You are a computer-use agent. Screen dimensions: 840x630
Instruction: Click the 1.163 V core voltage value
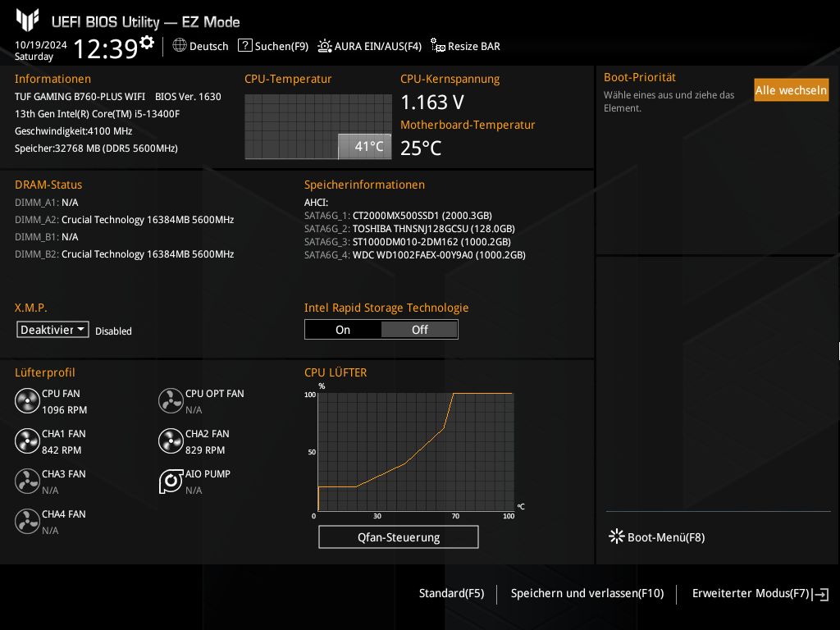pos(432,103)
